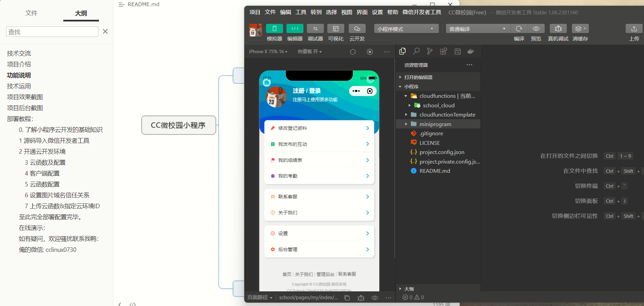
Task: Toggle source code view icon in README
Action: (133, 304)
